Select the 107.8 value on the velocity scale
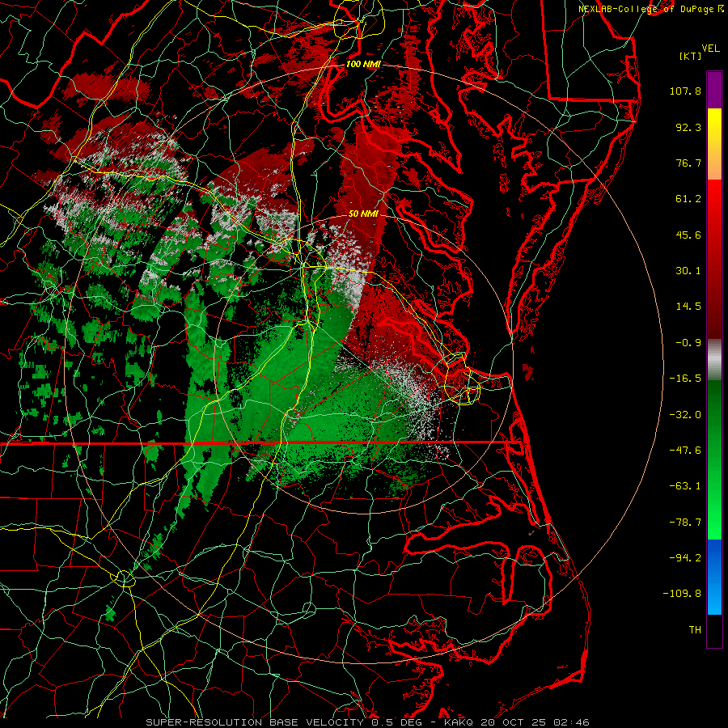The image size is (728, 728). (685, 91)
